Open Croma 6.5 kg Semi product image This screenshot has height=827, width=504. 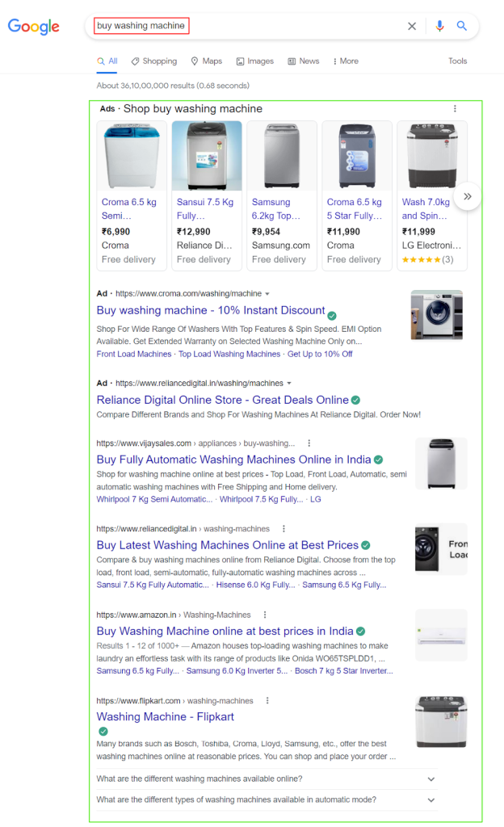[132, 156]
